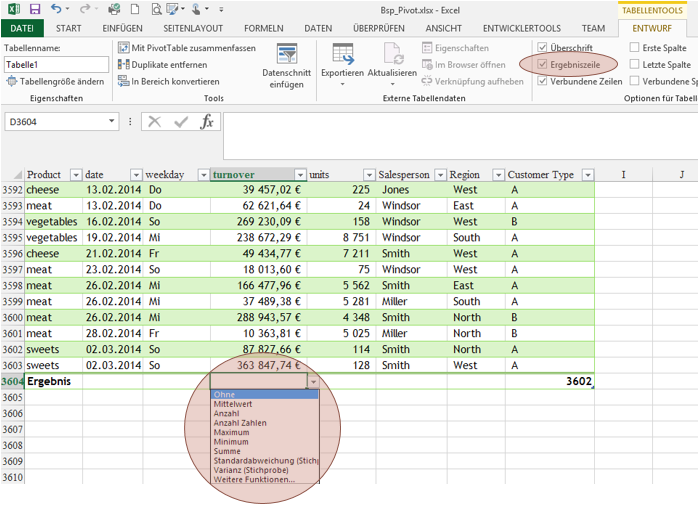Click the Exportieren icon
Screen dimensions: 698x508
342,59
